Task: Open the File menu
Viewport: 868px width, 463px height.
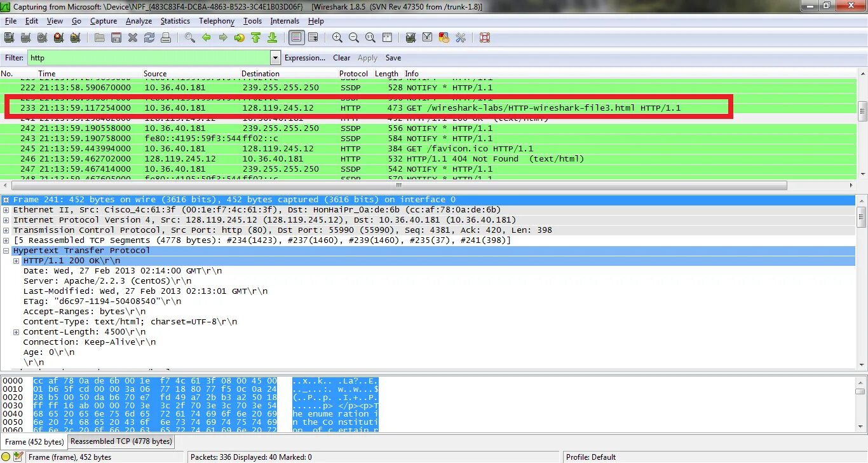Action: click(11, 21)
